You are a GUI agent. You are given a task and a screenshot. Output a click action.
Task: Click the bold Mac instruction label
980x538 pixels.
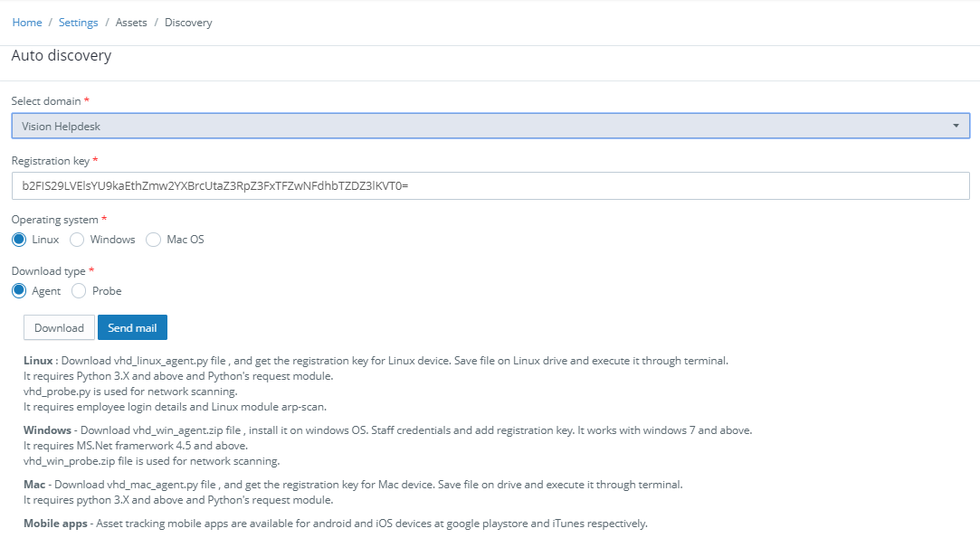pyautogui.click(x=34, y=485)
